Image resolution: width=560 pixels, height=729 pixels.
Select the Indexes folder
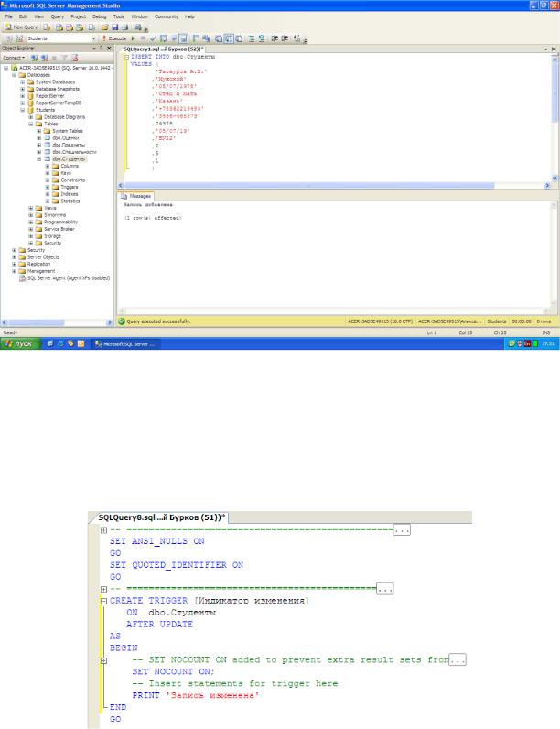pos(70,194)
